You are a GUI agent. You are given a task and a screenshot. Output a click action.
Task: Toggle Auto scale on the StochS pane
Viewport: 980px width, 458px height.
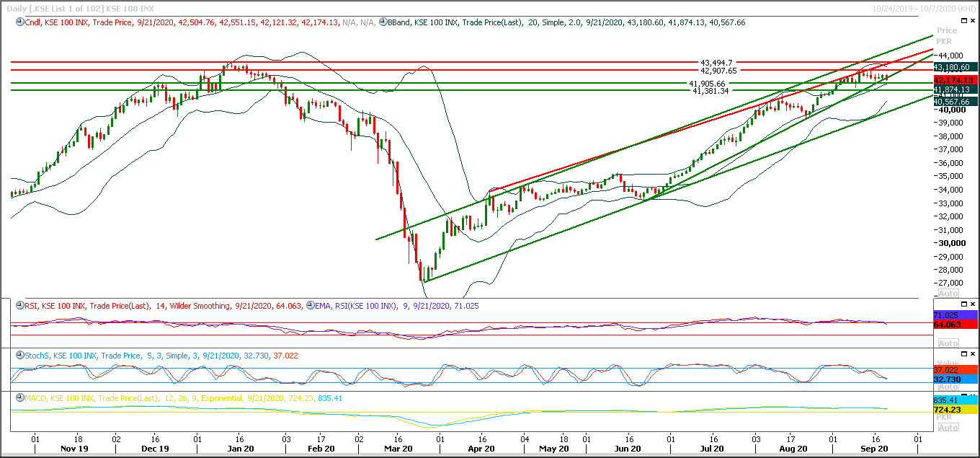(x=948, y=387)
